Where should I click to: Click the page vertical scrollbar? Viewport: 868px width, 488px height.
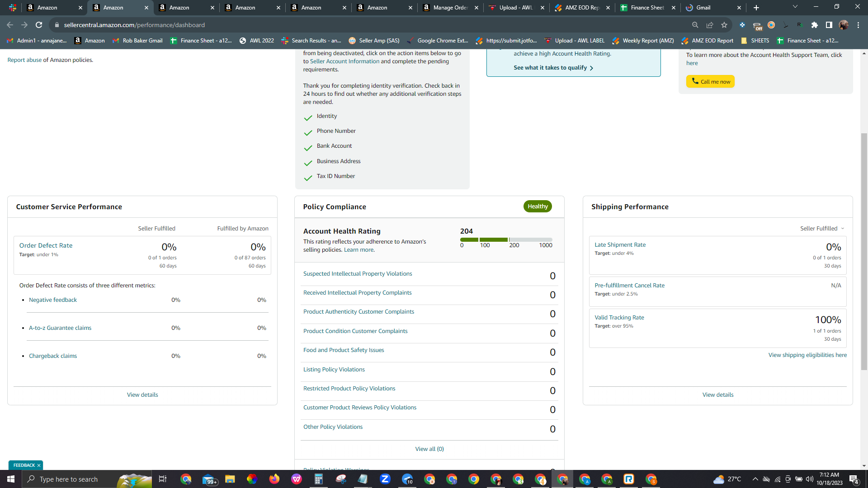pyautogui.click(x=864, y=251)
